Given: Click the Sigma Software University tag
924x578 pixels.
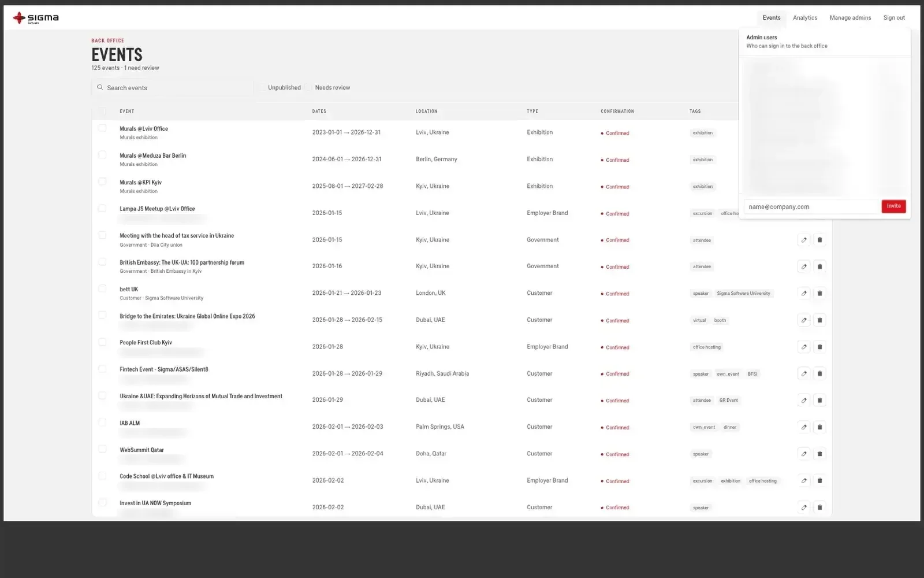Looking at the screenshot, I should click(743, 294).
